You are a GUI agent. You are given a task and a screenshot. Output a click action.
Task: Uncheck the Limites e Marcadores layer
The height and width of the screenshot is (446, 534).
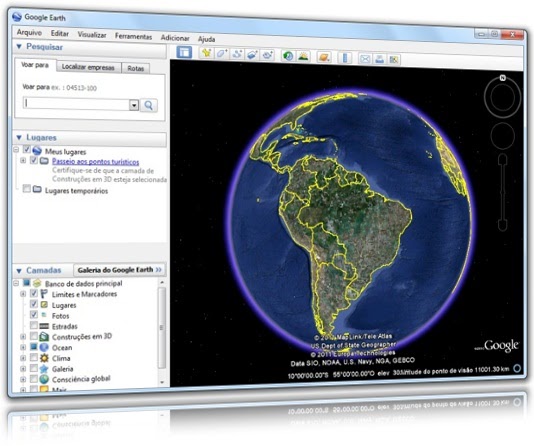tap(34, 293)
